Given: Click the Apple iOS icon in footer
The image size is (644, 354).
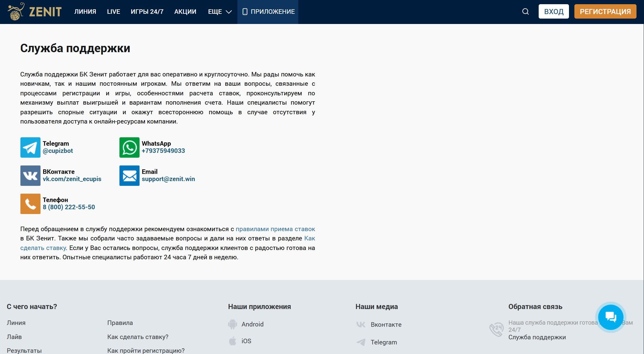Looking at the screenshot, I should coord(233,341).
